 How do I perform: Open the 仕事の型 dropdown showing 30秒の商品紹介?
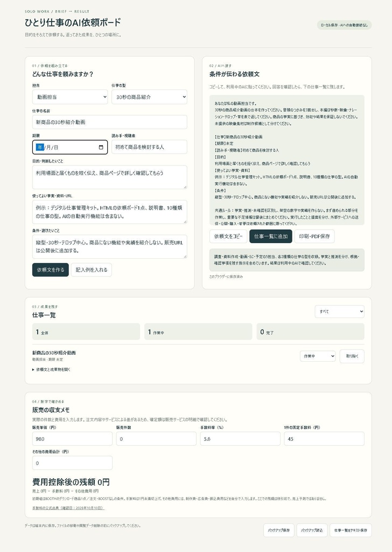[x=149, y=97]
